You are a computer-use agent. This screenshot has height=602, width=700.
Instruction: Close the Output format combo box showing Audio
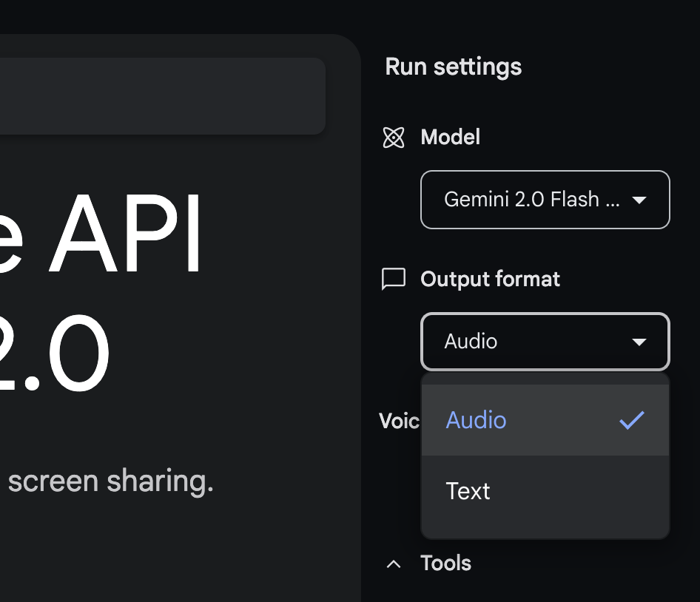(x=545, y=342)
